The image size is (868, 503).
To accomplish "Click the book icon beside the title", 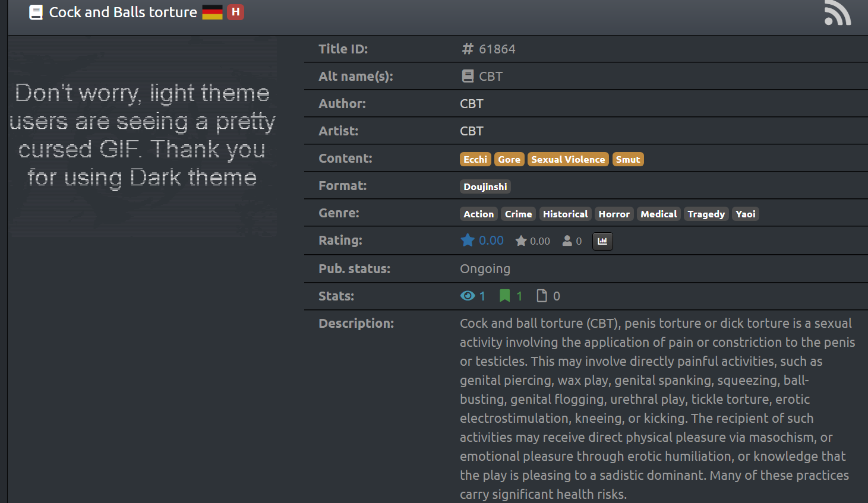I will (36, 12).
